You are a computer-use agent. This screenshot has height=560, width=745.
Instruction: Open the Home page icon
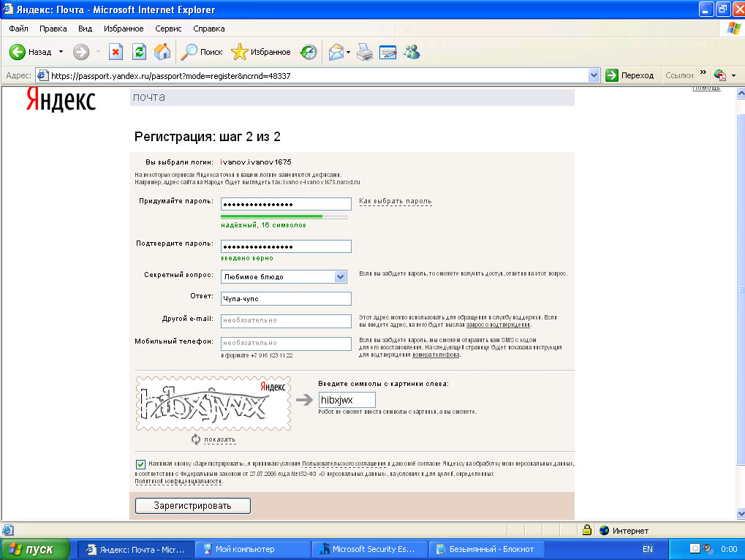coord(162,52)
